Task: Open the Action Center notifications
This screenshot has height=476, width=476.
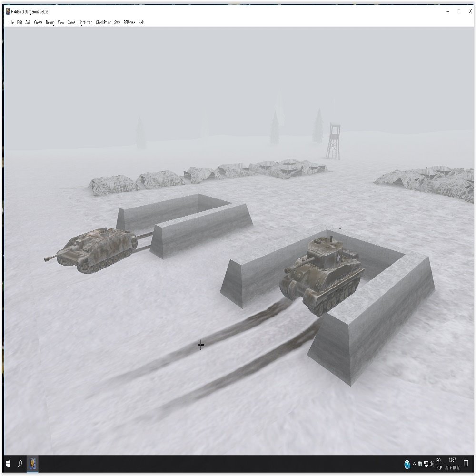Action: click(466, 464)
